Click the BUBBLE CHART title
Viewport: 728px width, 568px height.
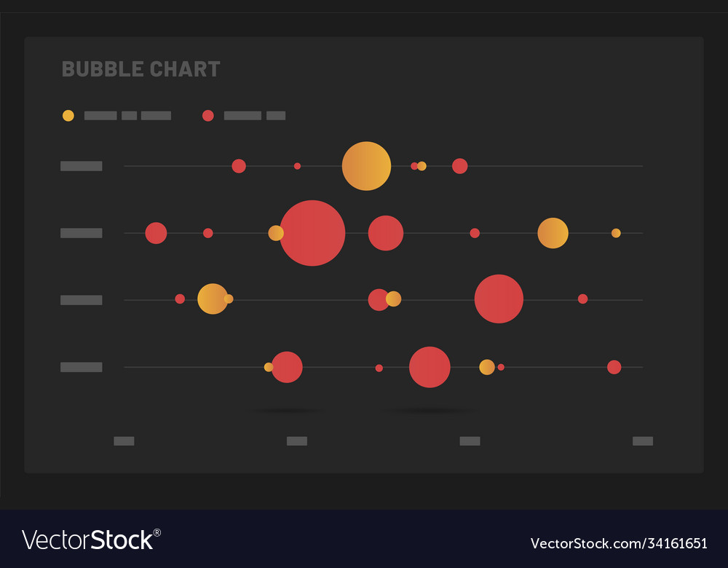click(141, 69)
